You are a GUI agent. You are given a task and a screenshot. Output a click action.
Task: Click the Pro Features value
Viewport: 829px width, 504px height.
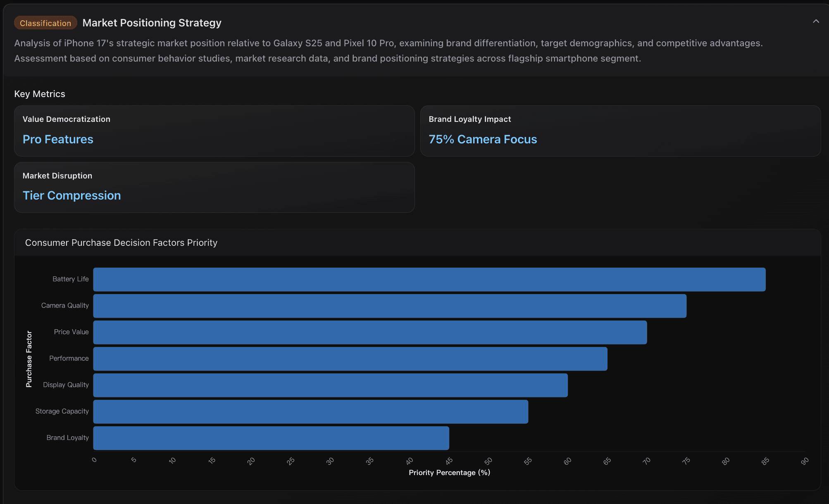coord(58,139)
